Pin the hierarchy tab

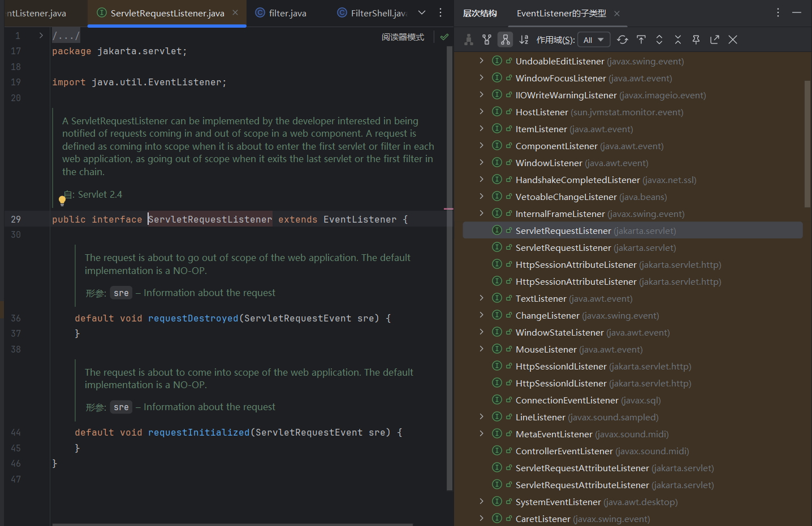tap(696, 40)
